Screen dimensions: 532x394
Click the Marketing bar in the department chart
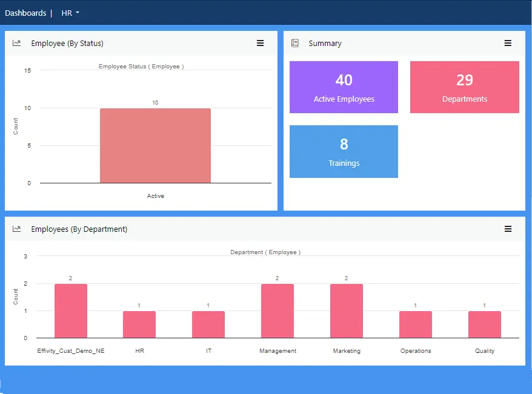tap(346, 310)
